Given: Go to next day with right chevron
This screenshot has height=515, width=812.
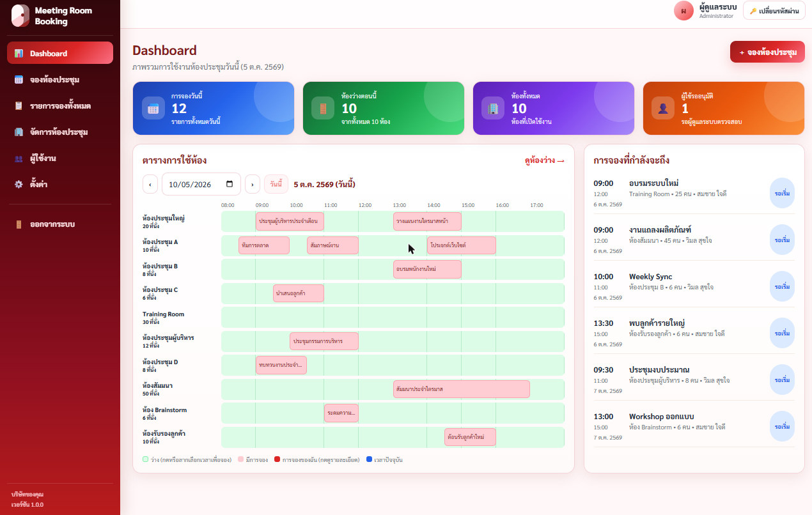Looking at the screenshot, I should point(253,184).
